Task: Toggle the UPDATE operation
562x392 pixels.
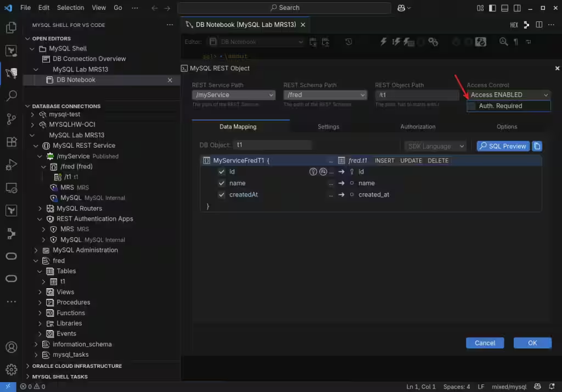Action: 411,161
